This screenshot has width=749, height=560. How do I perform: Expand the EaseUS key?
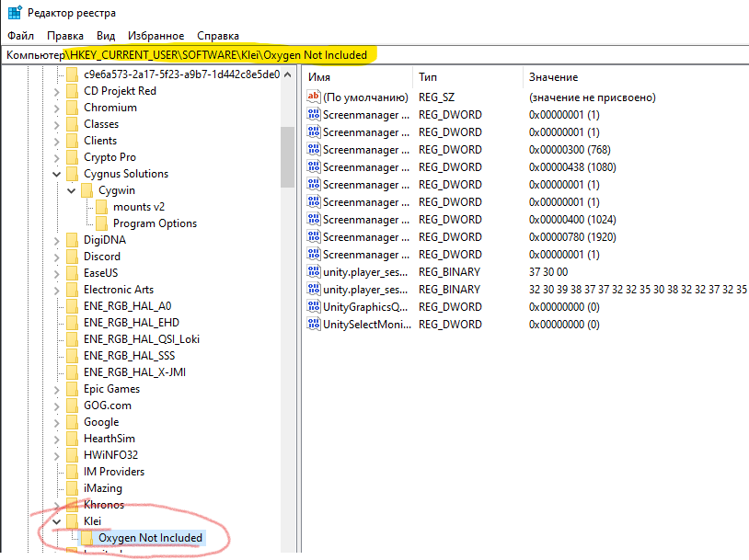click(56, 273)
